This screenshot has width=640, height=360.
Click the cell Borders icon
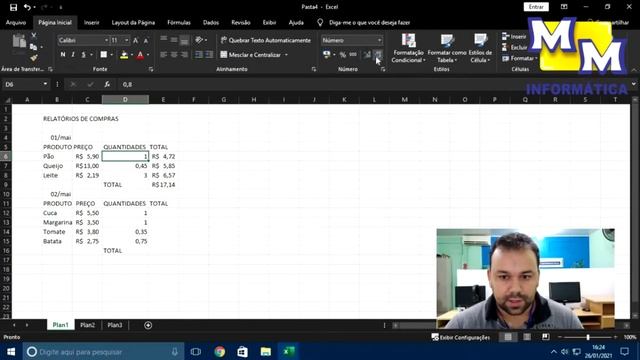104,55
